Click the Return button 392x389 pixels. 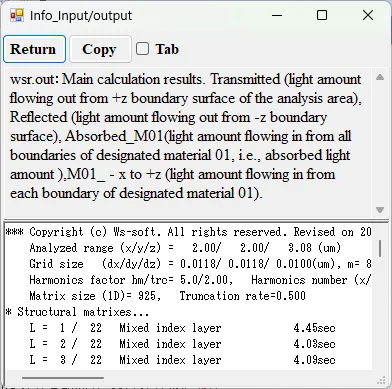(x=34, y=49)
